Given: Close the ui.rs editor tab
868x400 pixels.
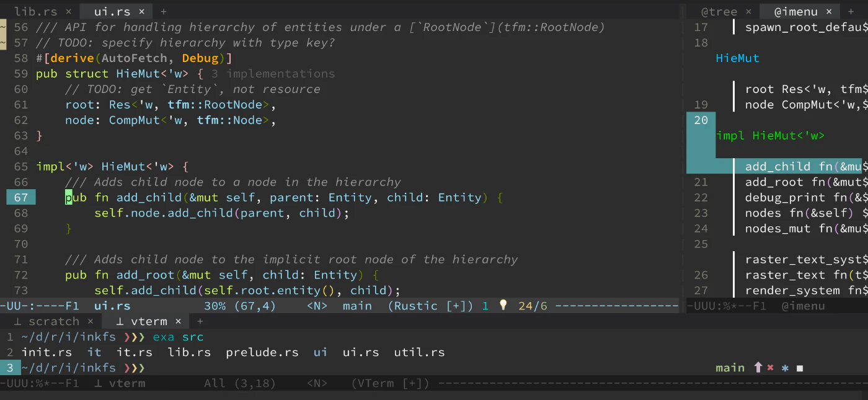Looking at the screenshot, I should [x=141, y=11].
